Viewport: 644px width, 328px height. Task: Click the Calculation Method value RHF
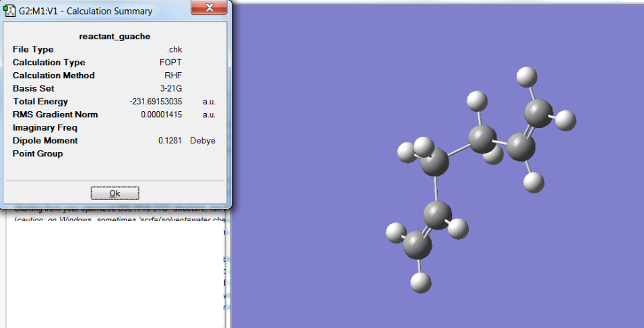pyautogui.click(x=173, y=75)
